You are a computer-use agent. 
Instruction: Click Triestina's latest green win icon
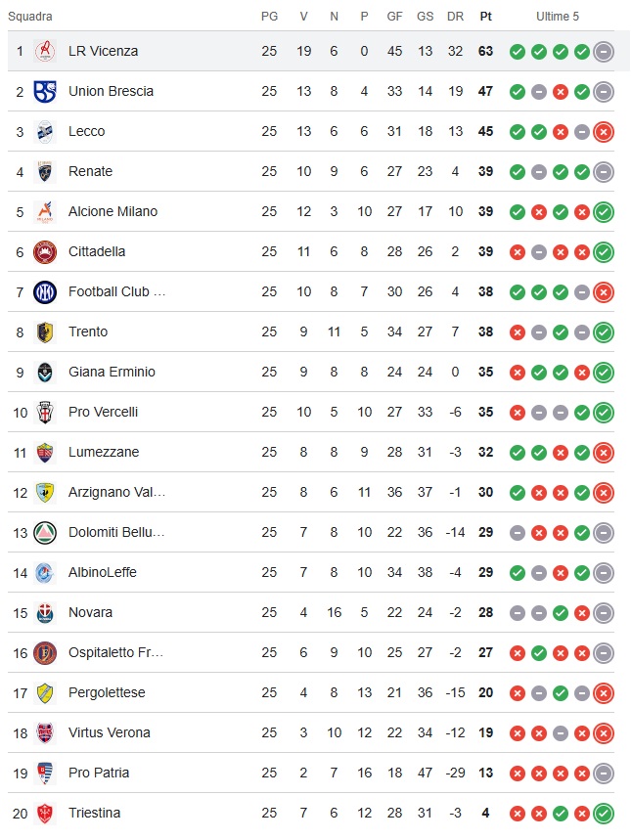pyautogui.click(x=604, y=813)
